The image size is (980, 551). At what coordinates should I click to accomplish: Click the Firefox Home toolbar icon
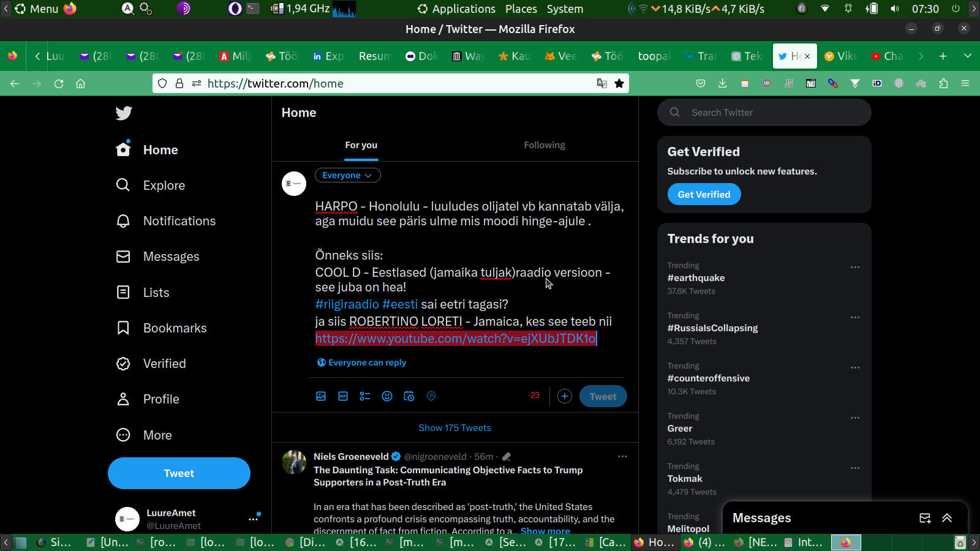pyautogui.click(x=80, y=83)
